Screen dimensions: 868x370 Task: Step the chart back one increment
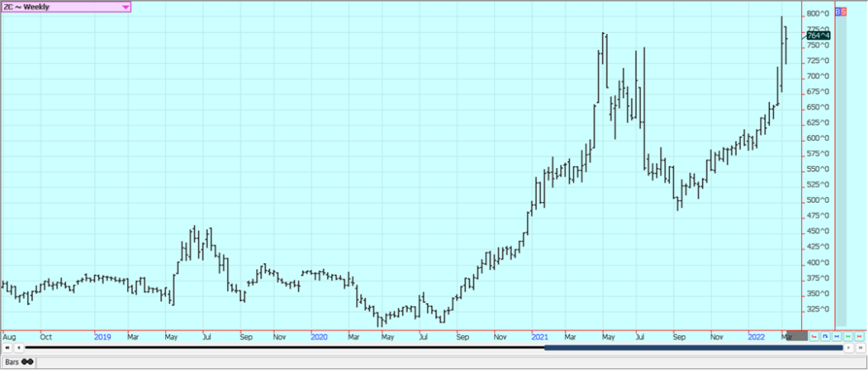pos(19,348)
